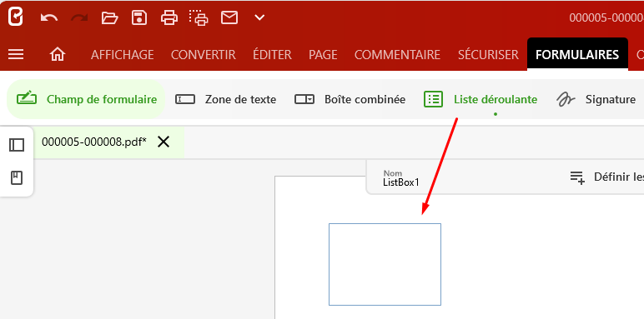Edit the Nom field ListBox1

(401, 178)
